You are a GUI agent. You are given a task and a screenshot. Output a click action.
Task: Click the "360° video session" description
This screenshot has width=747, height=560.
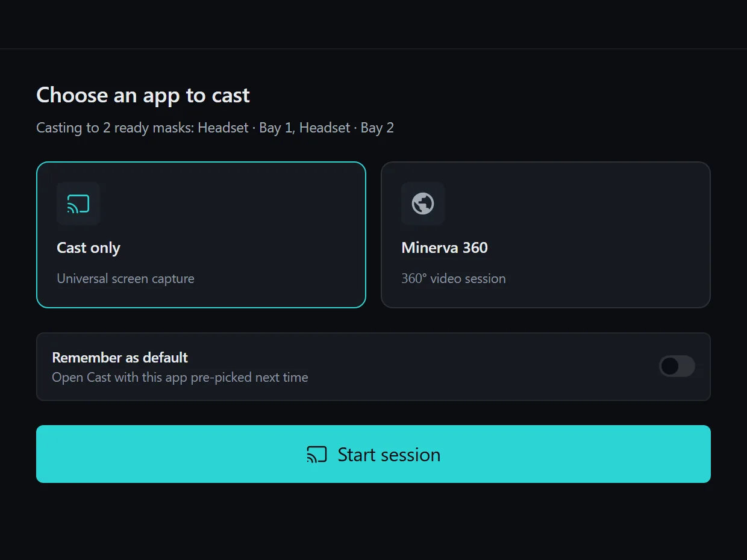point(454,278)
